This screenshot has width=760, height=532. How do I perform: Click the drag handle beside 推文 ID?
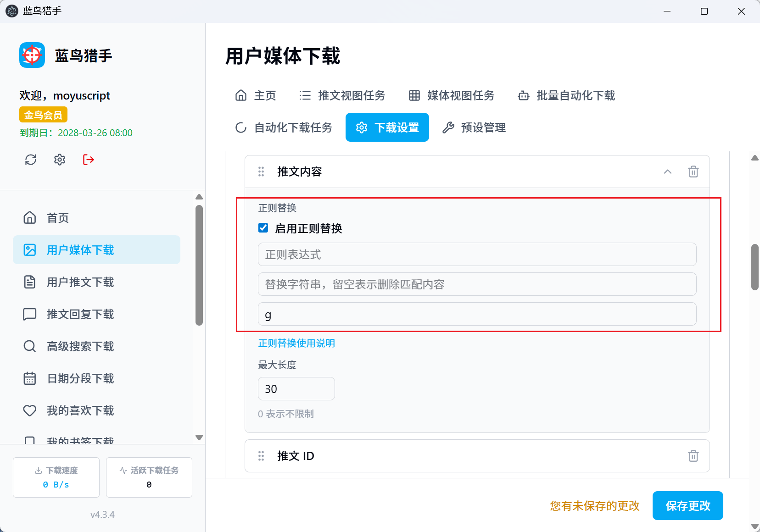(261, 456)
